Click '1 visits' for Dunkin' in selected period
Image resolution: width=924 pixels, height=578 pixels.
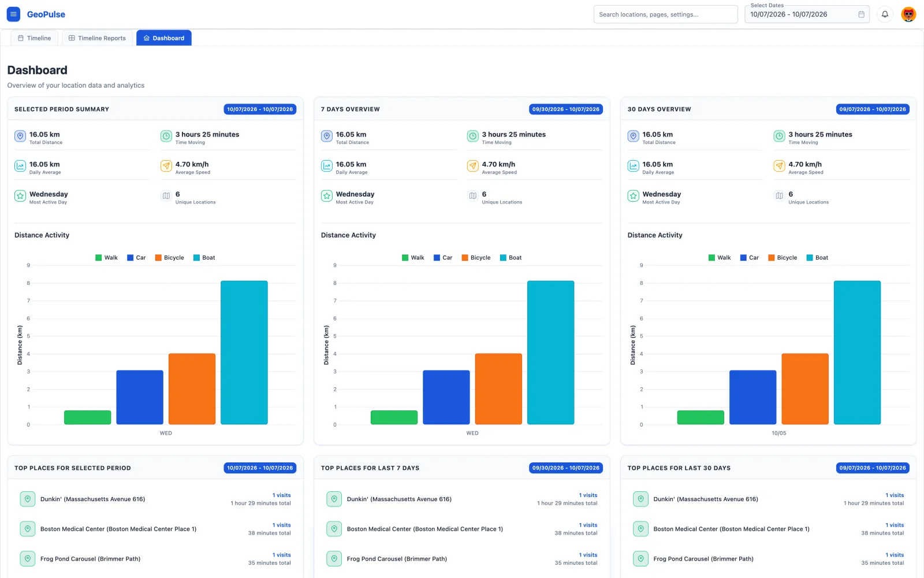coord(282,495)
